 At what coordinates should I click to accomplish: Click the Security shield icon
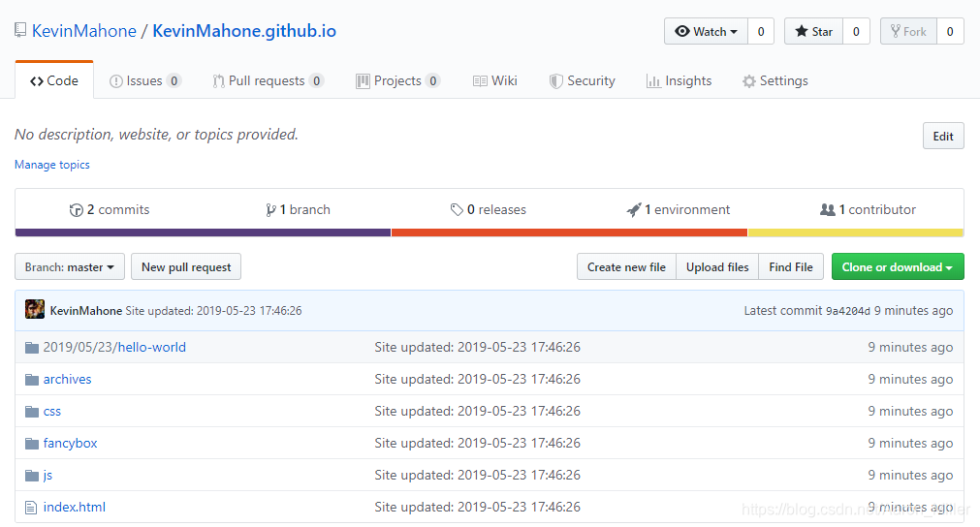pyautogui.click(x=555, y=81)
